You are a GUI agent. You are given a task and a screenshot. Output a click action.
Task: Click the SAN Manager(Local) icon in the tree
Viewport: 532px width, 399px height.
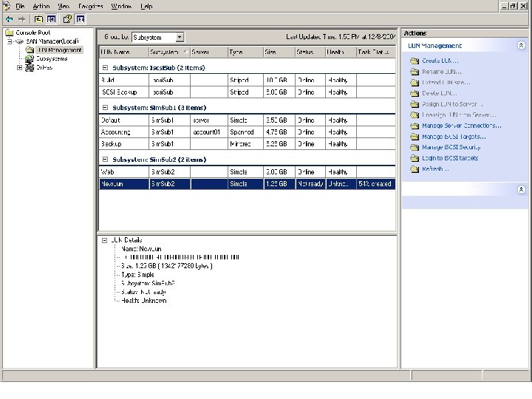[x=21, y=41]
